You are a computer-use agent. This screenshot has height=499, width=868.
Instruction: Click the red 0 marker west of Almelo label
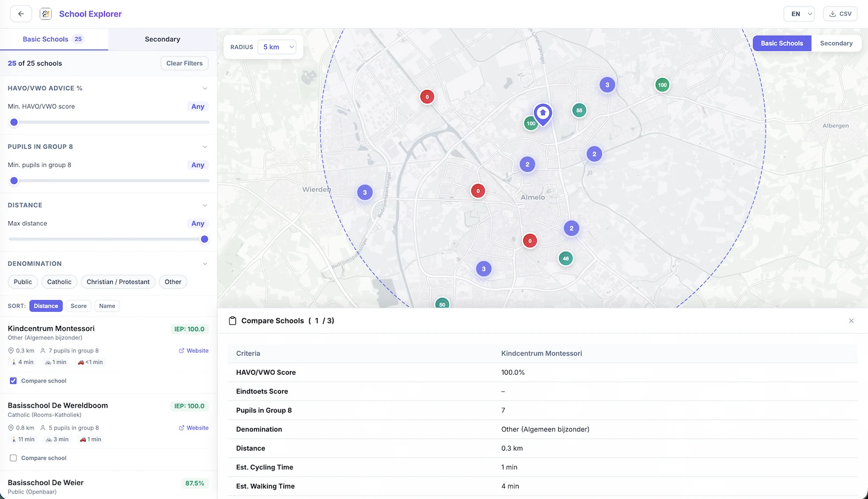[x=478, y=191]
